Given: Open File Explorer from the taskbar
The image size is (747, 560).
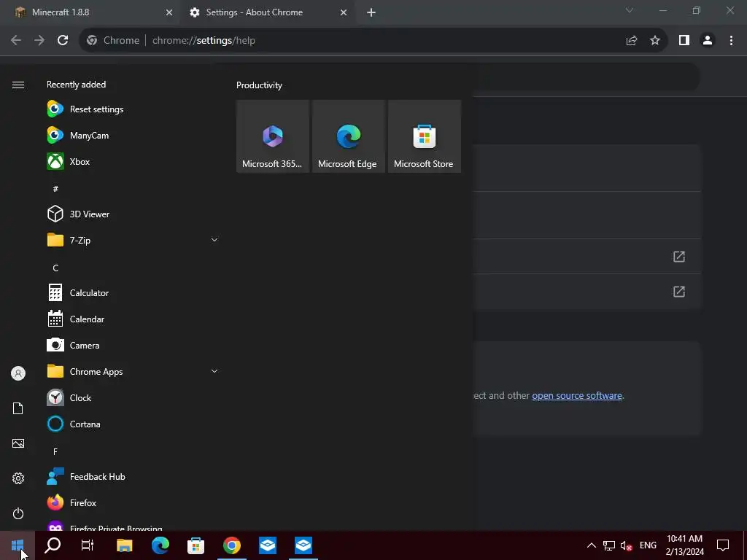Looking at the screenshot, I should 124,545.
